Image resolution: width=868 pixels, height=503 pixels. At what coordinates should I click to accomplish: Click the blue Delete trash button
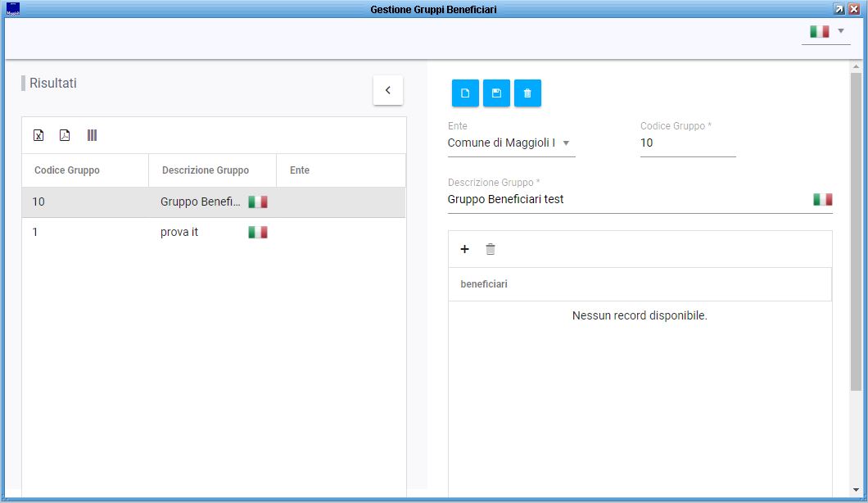(527, 93)
